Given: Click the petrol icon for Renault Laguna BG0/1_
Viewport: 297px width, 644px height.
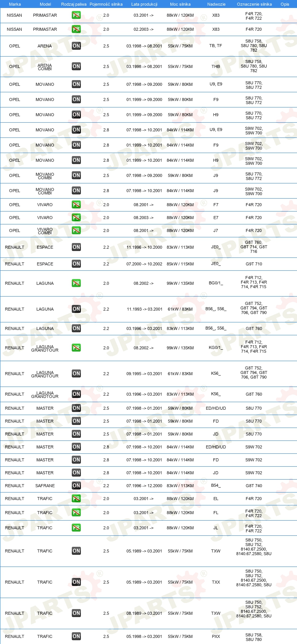Looking at the screenshot, I should coord(76,283).
